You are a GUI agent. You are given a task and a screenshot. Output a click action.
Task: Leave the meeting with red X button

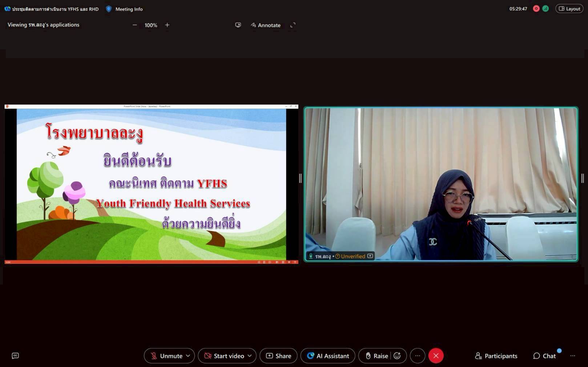pos(436,356)
